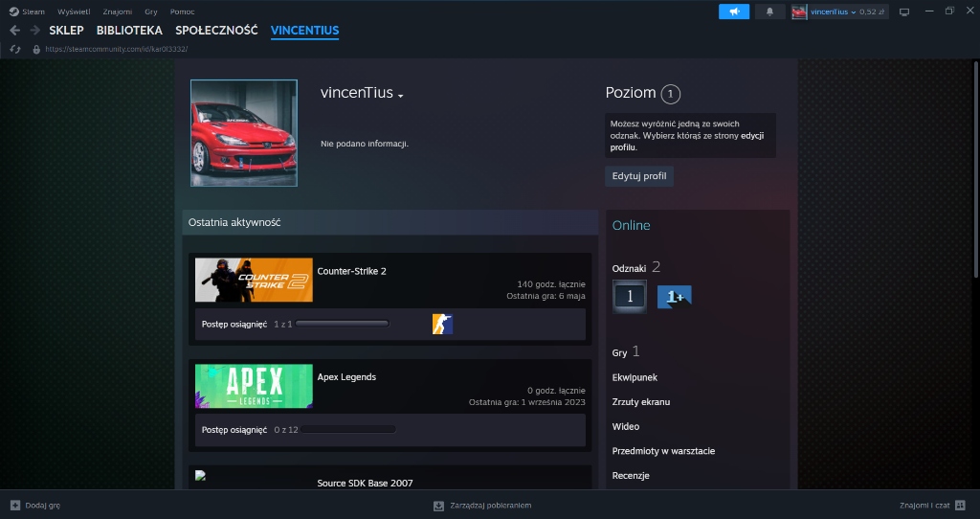This screenshot has height=519, width=980.
Task: Click the Apex Legends title link
Action: (346, 376)
